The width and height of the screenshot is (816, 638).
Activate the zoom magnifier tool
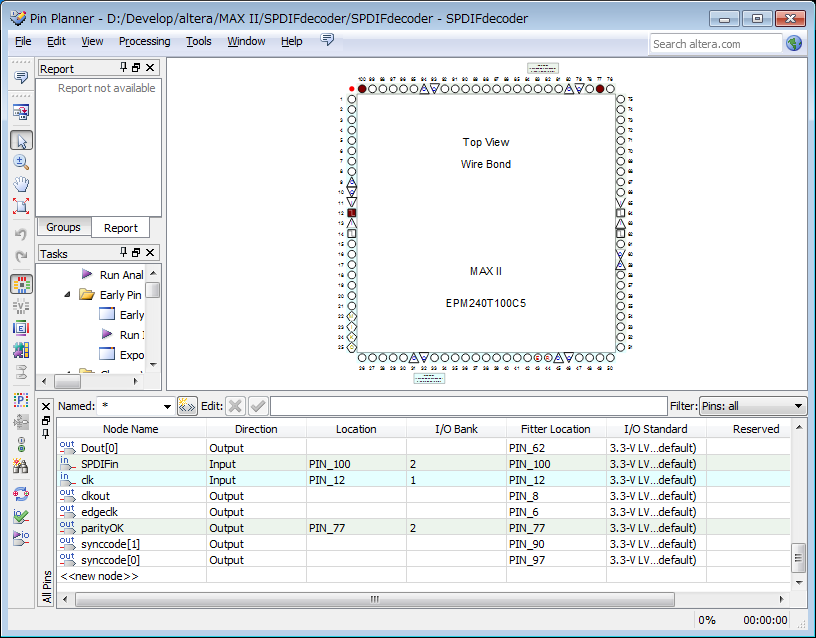pyautogui.click(x=21, y=162)
